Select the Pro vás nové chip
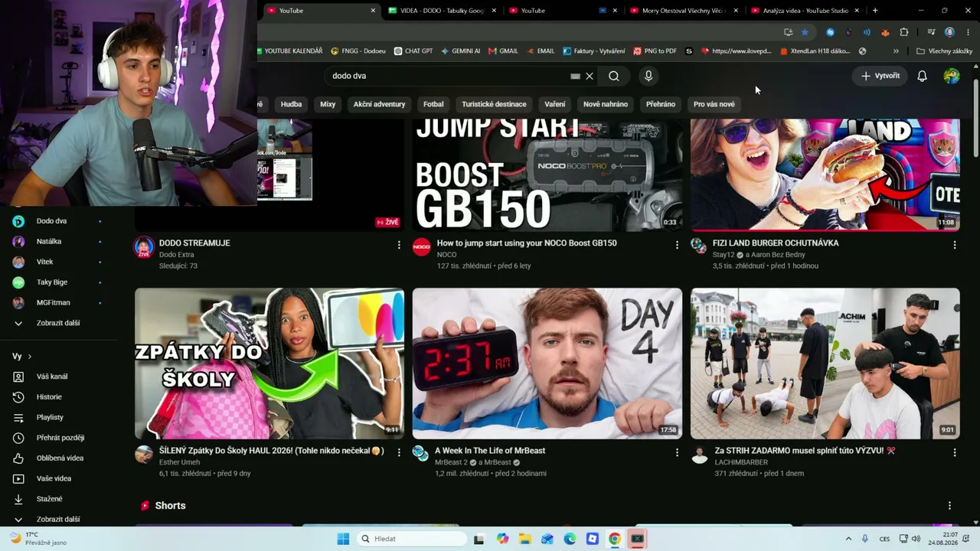The height and width of the screenshot is (551, 980). (x=714, y=104)
